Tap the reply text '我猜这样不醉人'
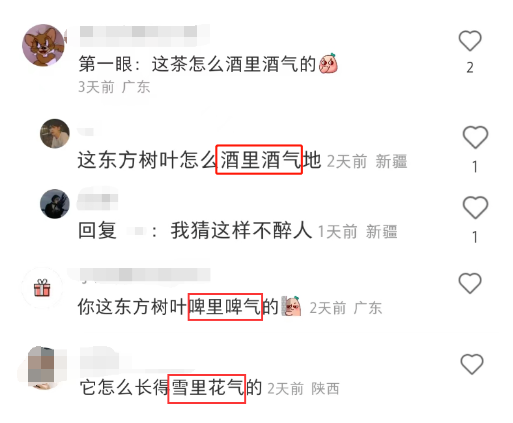 241,230
